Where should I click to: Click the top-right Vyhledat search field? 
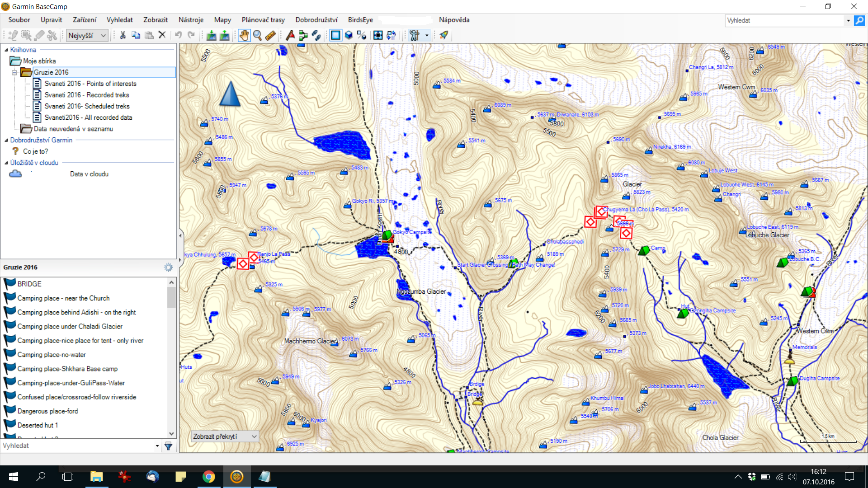point(784,20)
